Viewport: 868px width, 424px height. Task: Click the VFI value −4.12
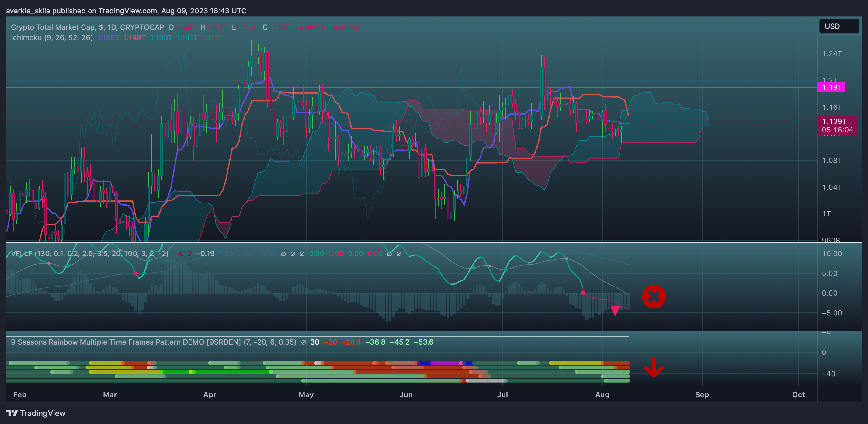(182, 253)
